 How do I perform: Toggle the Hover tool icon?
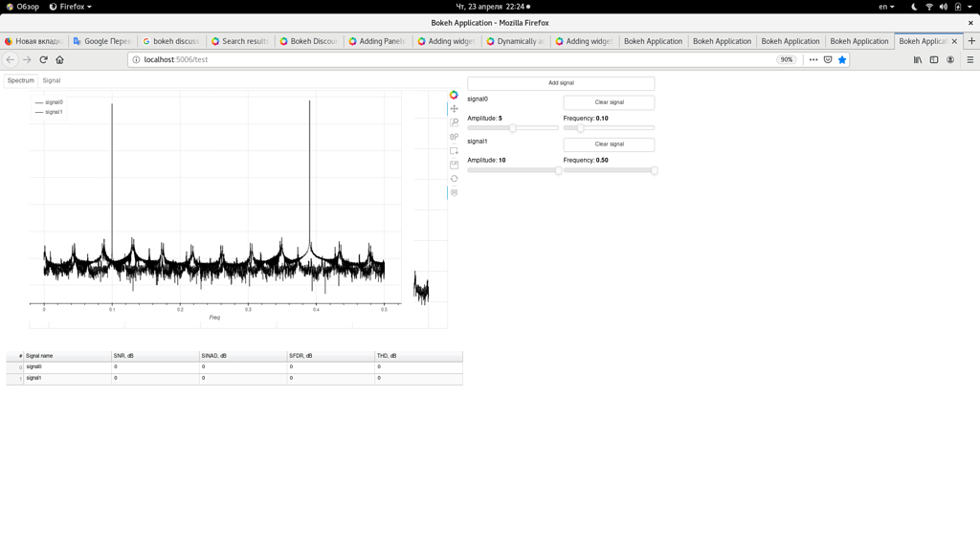click(x=454, y=190)
